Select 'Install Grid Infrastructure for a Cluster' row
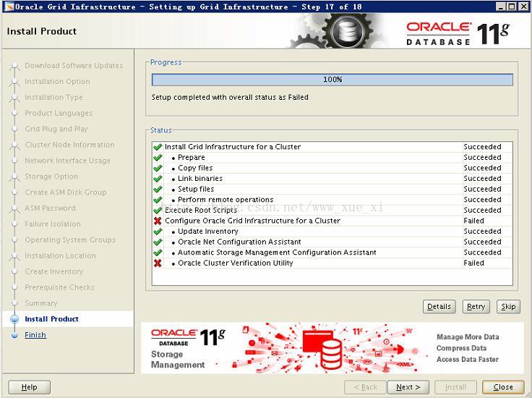532x398 pixels. pos(332,147)
